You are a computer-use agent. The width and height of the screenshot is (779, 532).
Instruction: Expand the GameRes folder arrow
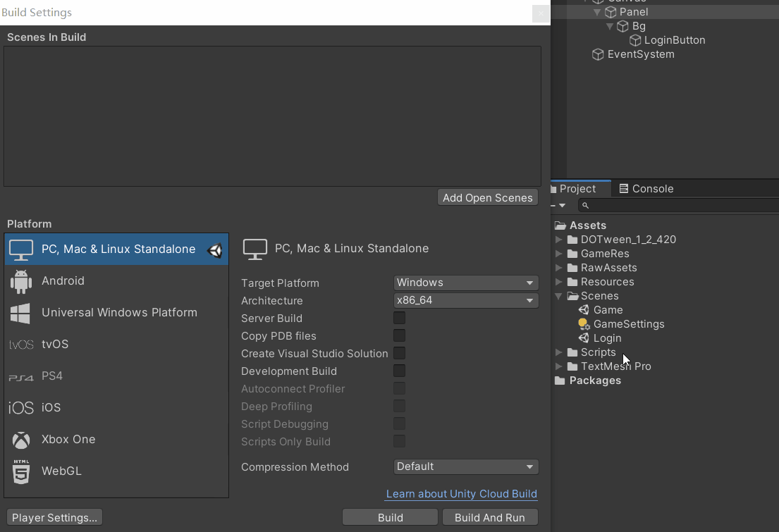tap(559, 254)
